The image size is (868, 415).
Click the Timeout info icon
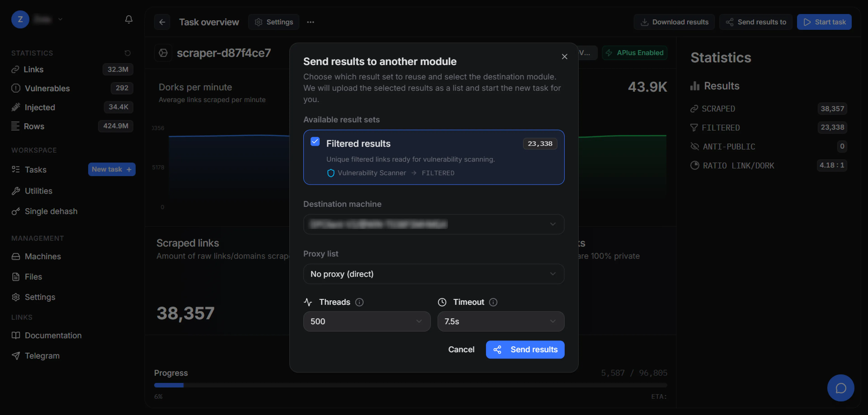(x=493, y=302)
